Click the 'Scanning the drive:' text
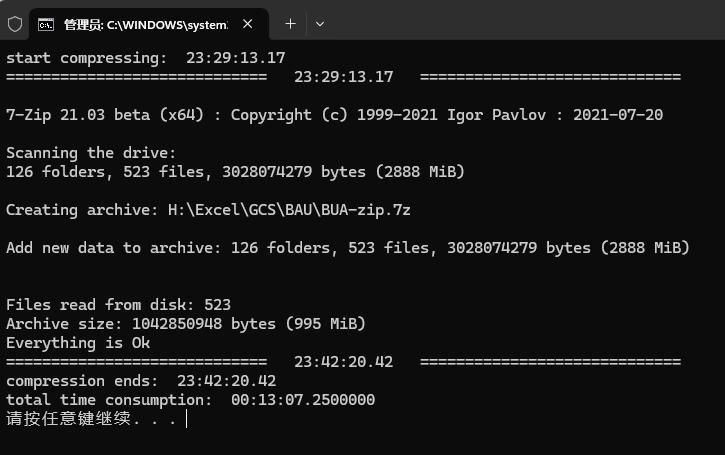Image resolution: width=725 pixels, height=455 pixels. point(91,153)
